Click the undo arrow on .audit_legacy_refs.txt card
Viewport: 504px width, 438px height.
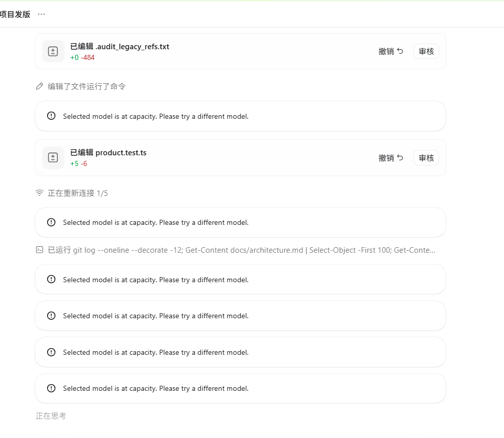[x=400, y=51]
